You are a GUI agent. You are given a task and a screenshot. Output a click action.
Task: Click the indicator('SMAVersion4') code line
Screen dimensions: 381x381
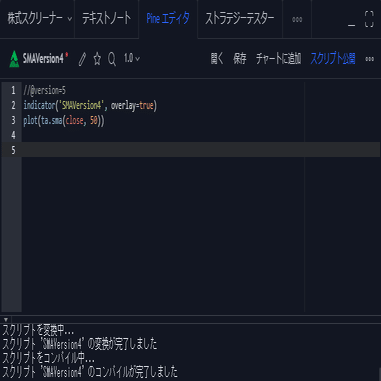(90, 106)
